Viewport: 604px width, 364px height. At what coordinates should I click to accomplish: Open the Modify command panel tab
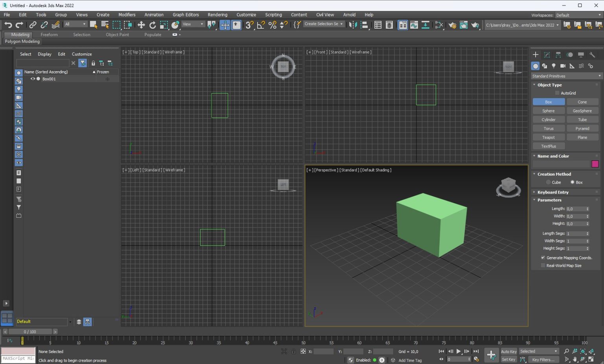[547, 55]
